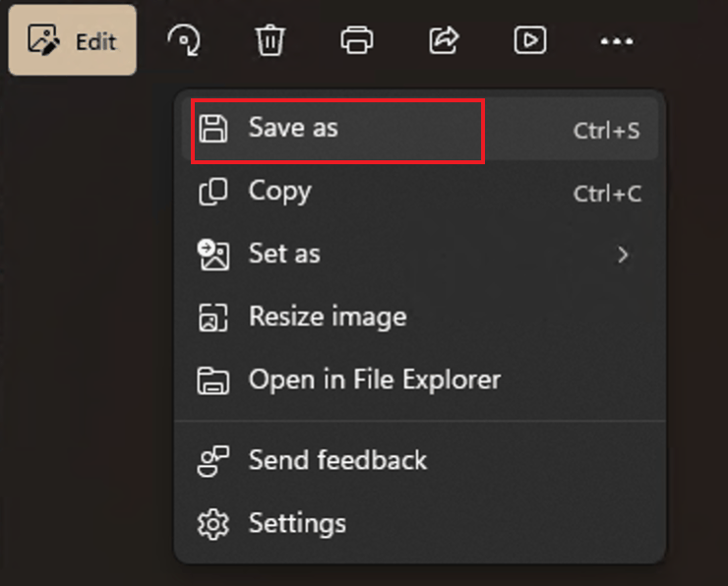728x586 pixels.
Task: Click Send feedback in the menu
Action: pos(337,460)
